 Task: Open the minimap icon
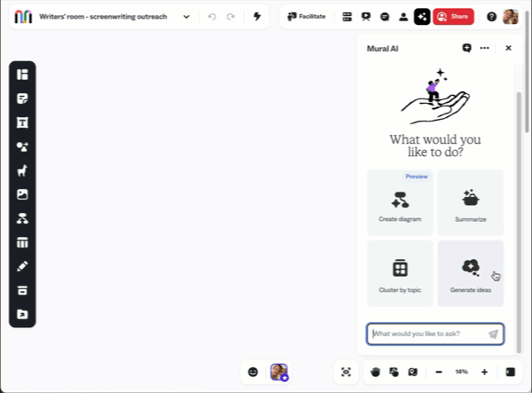click(x=412, y=372)
